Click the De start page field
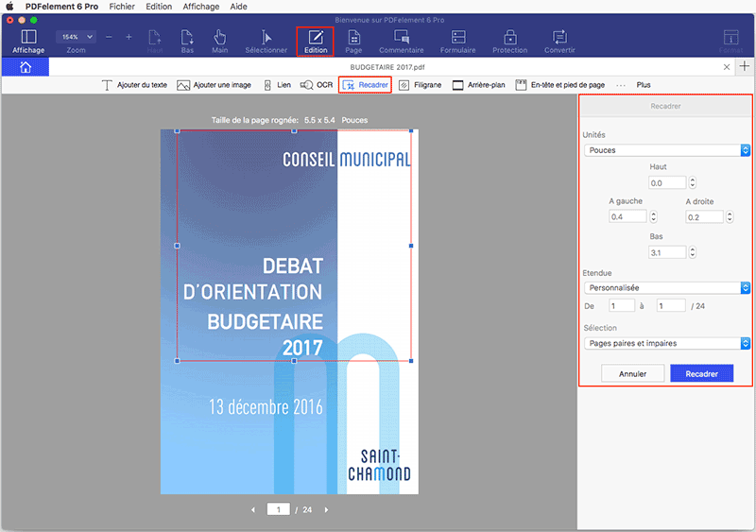Viewport: 756px width, 532px height. pyautogui.click(x=622, y=306)
